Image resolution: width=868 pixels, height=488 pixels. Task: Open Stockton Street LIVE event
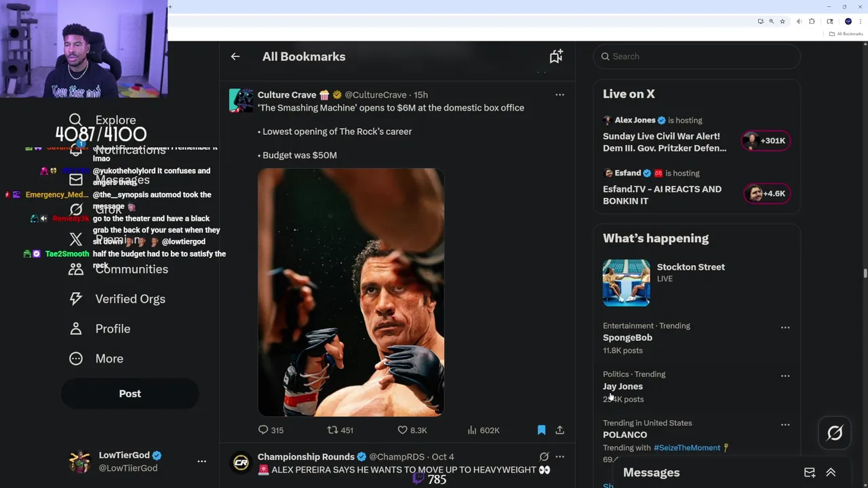[690, 267]
